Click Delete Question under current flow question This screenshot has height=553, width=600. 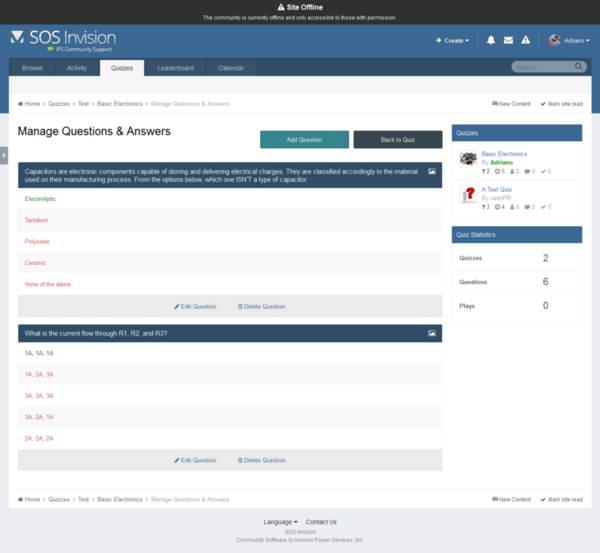click(261, 460)
